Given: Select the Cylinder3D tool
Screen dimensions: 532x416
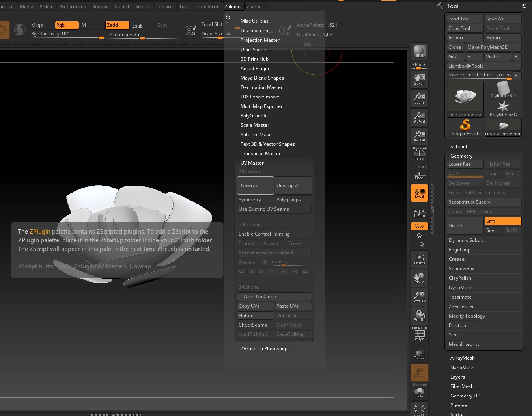Looking at the screenshot, I should click(503, 90).
